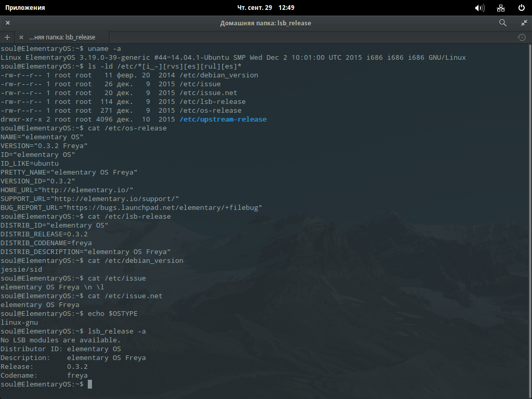The width and height of the screenshot is (532, 399).
Task: Click the 'linux-gnu' output line
Action: [x=19, y=322]
